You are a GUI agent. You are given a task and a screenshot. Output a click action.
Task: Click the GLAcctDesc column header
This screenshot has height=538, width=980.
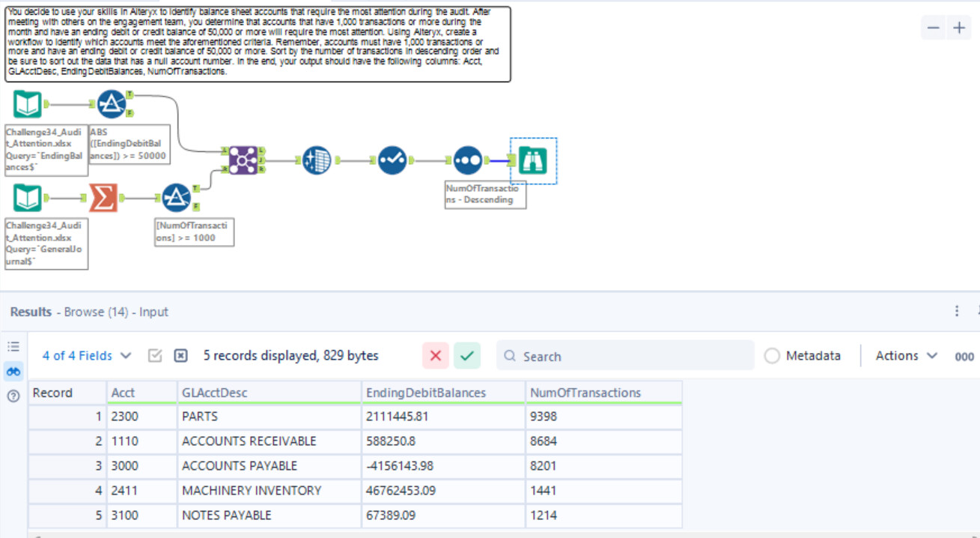[x=215, y=393]
